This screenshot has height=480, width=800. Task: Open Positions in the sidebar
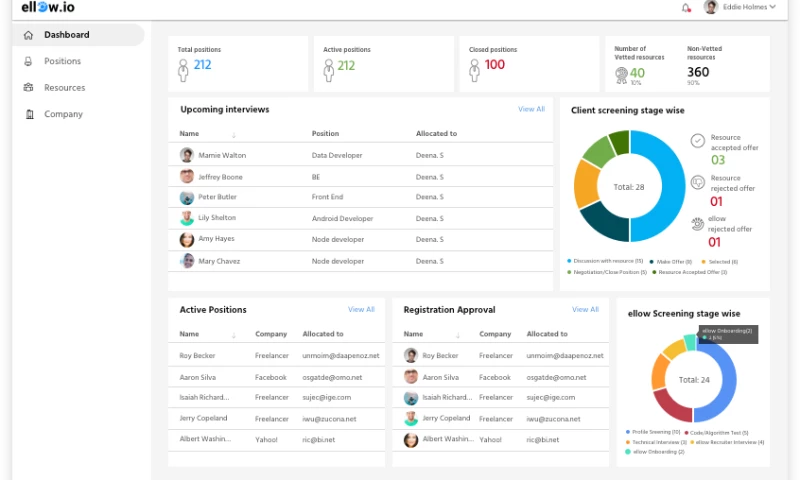click(x=62, y=61)
